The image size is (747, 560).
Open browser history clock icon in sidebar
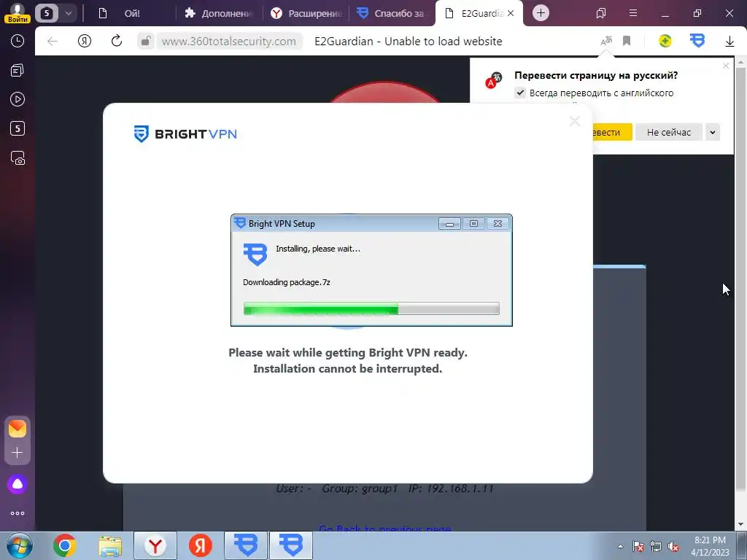point(18,41)
